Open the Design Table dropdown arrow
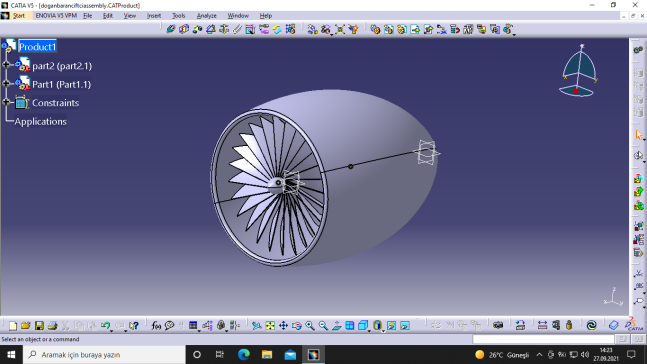This screenshot has width=647, height=364. tap(199, 331)
